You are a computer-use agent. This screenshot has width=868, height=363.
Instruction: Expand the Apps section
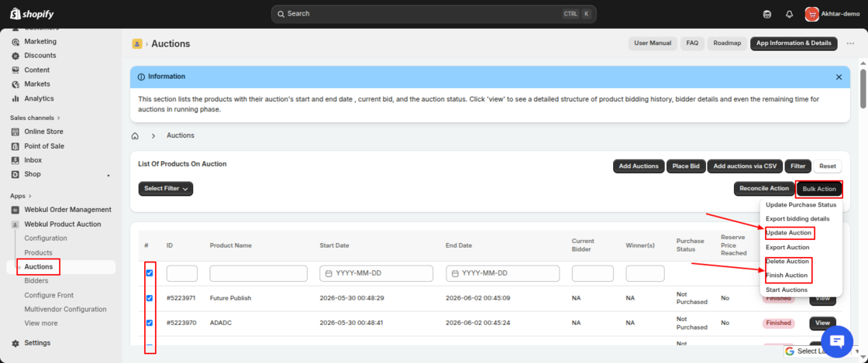point(21,196)
